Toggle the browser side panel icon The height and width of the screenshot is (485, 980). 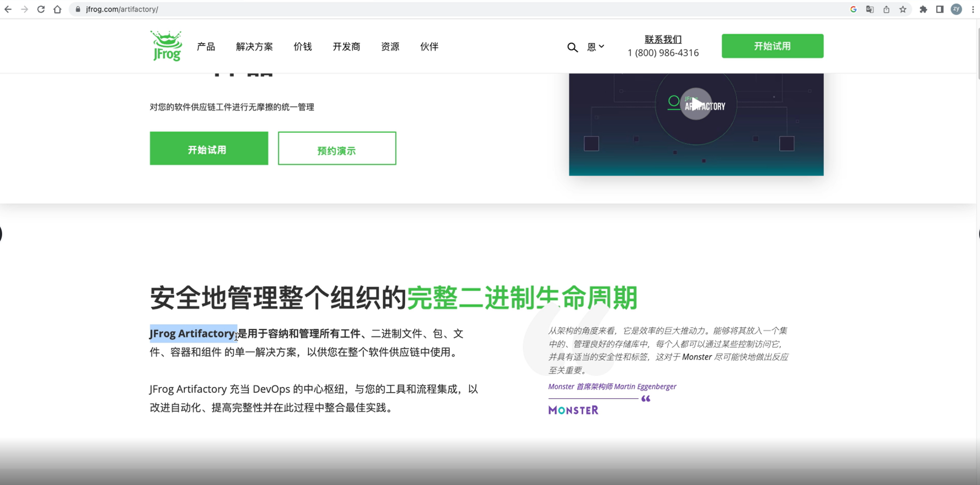click(940, 9)
